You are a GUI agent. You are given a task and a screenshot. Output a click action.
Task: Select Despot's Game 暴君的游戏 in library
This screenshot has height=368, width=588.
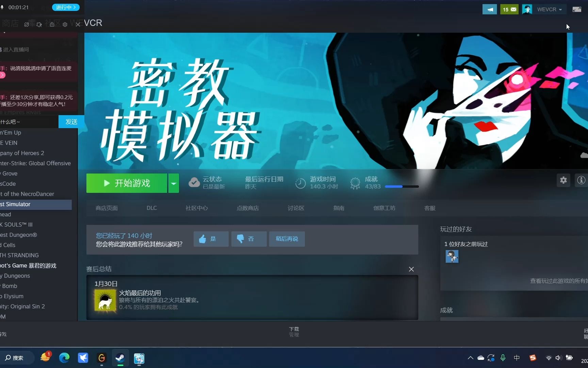pyautogui.click(x=36, y=265)
